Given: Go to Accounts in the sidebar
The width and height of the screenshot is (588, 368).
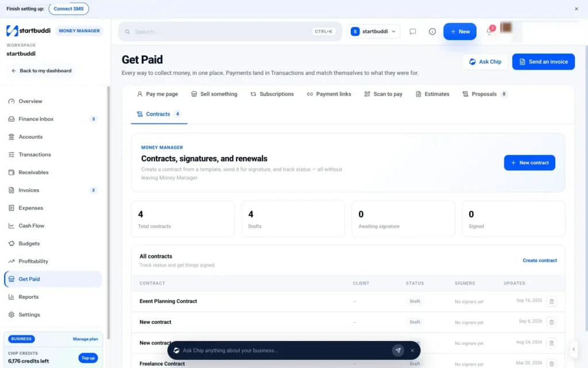Looking at the screenshot, I should tap(52, 137).
